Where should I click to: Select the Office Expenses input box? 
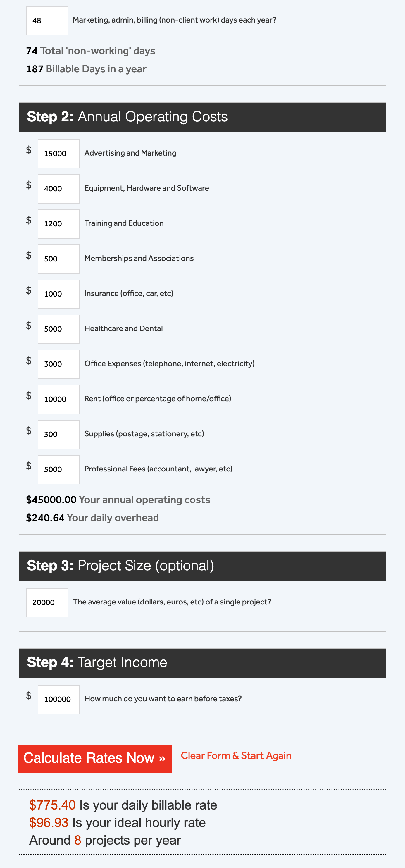point(58,364)
